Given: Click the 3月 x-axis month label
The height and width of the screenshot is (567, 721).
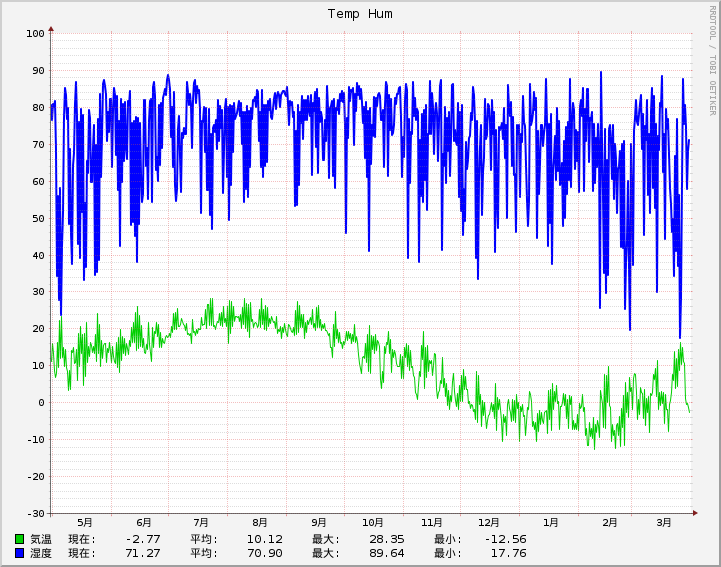Looking at the screenshot, I should [664, 522].
